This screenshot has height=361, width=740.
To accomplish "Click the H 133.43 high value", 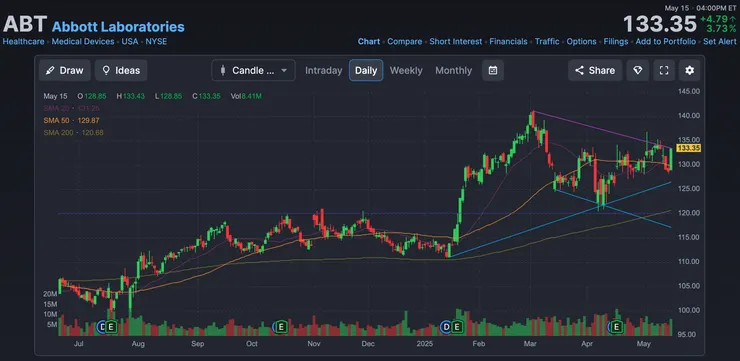I will pos(131,96).
